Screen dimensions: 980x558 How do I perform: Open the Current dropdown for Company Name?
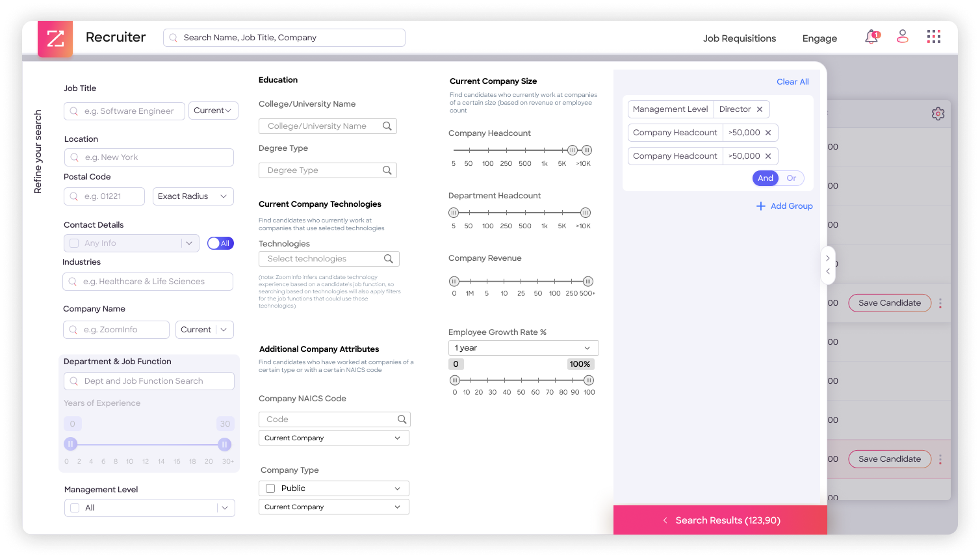click(204, 330)
